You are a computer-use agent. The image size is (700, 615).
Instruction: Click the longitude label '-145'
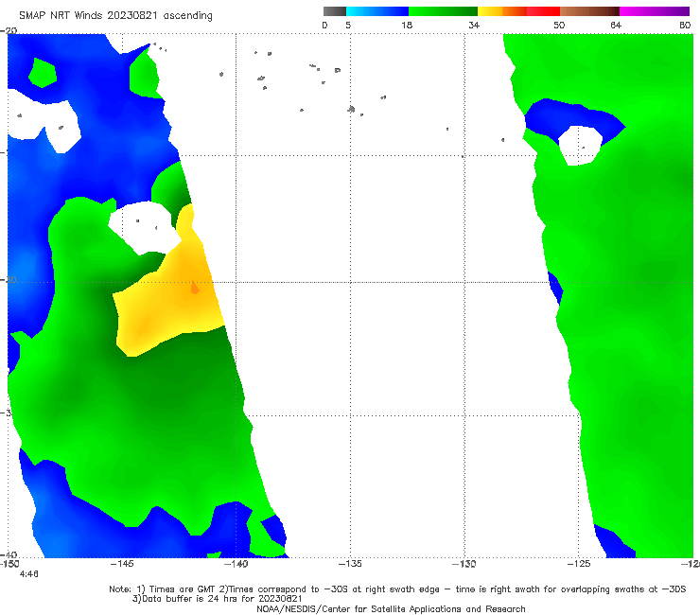point(122,564)
